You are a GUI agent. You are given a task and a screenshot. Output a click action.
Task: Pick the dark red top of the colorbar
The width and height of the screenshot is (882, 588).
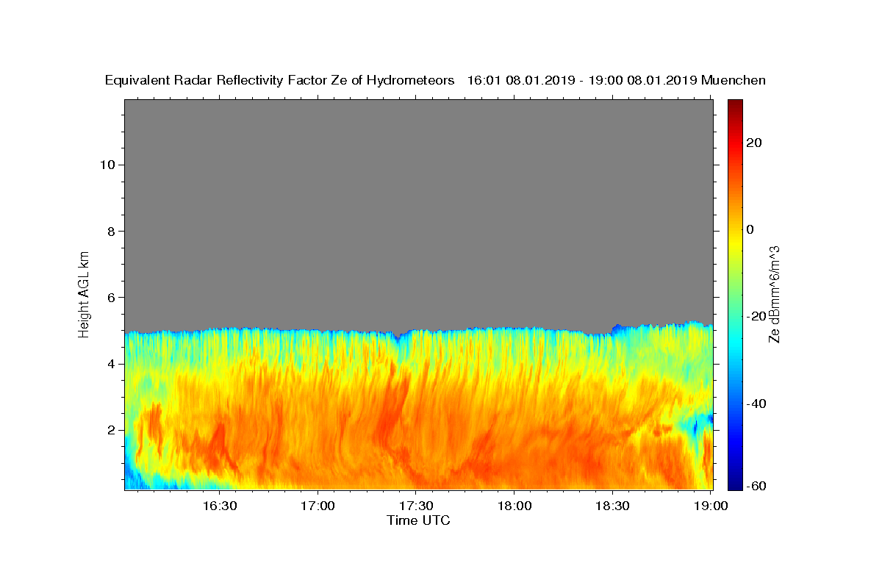point(735,104)
